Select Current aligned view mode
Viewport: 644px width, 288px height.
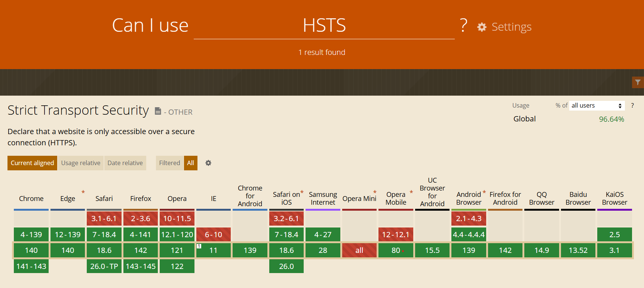32,163
